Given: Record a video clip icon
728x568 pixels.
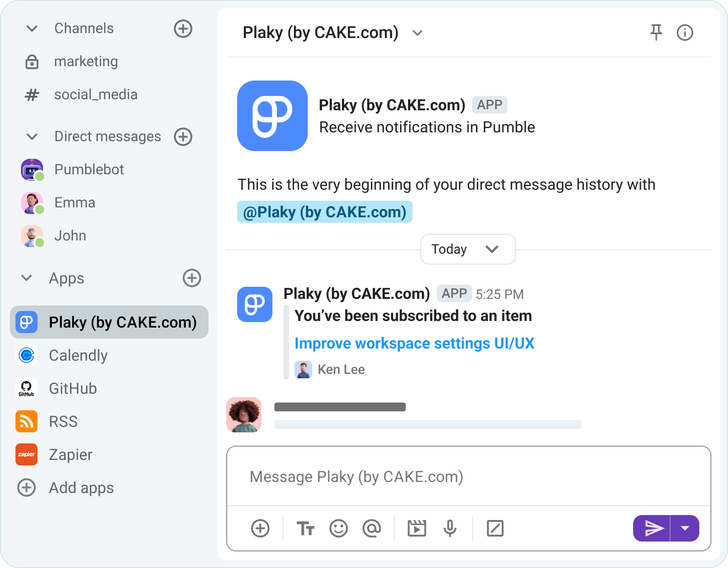Looking at the screenshot, I should pos(417,528).
